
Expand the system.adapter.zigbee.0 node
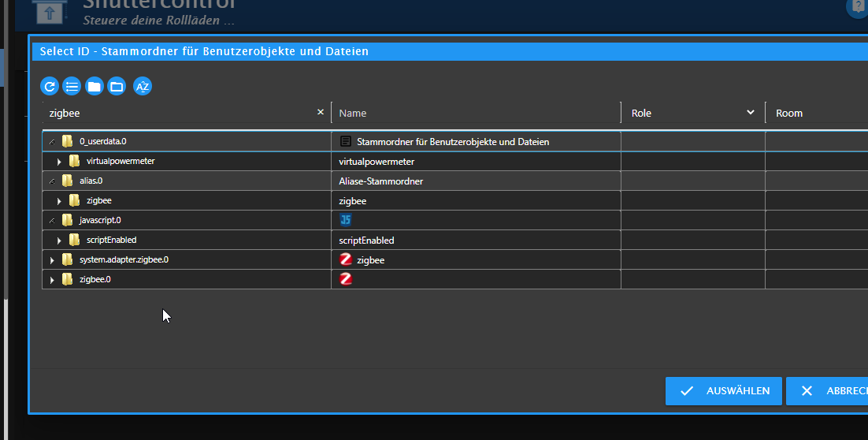[x=52, y=260]
